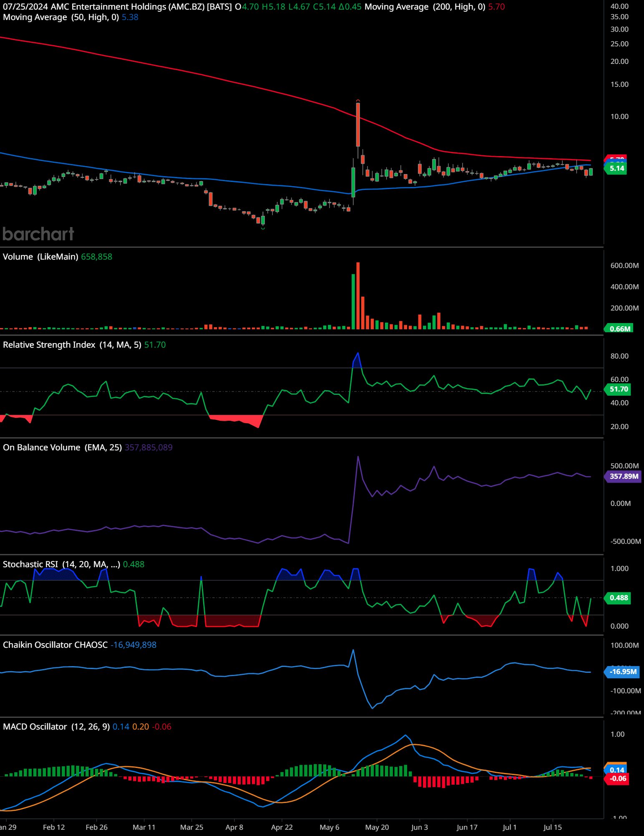The image size is (644, 836).
Task: Click the green 5.14 last price tag
Action: 616,169
